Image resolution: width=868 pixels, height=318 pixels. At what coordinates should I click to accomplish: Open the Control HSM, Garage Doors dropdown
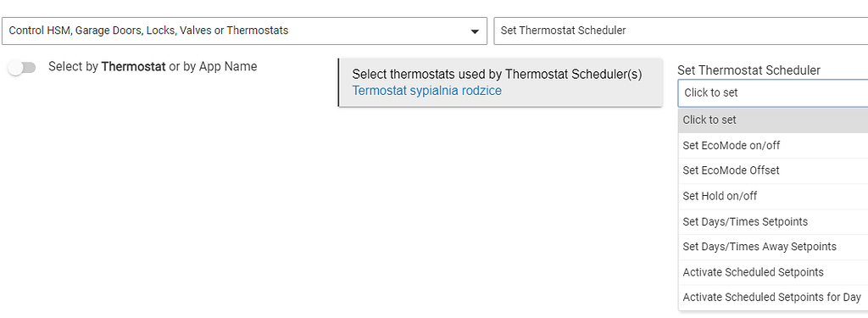pos(244,31)
